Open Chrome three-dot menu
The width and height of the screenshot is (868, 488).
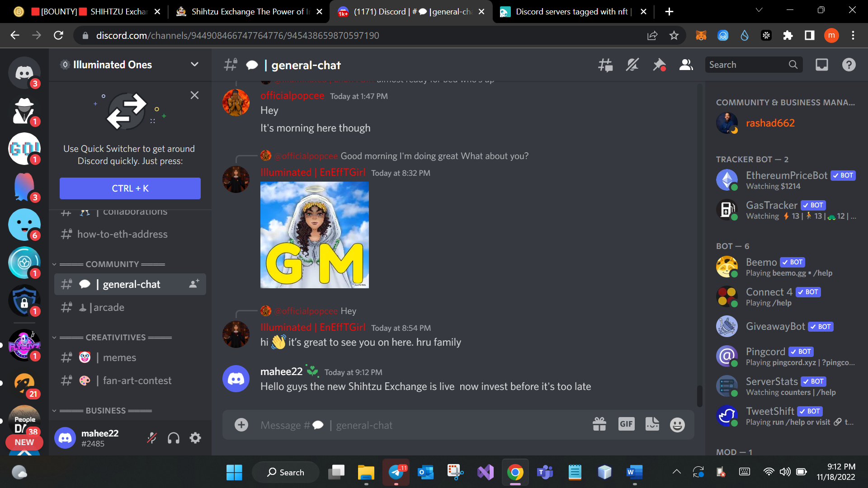(853, 35)
